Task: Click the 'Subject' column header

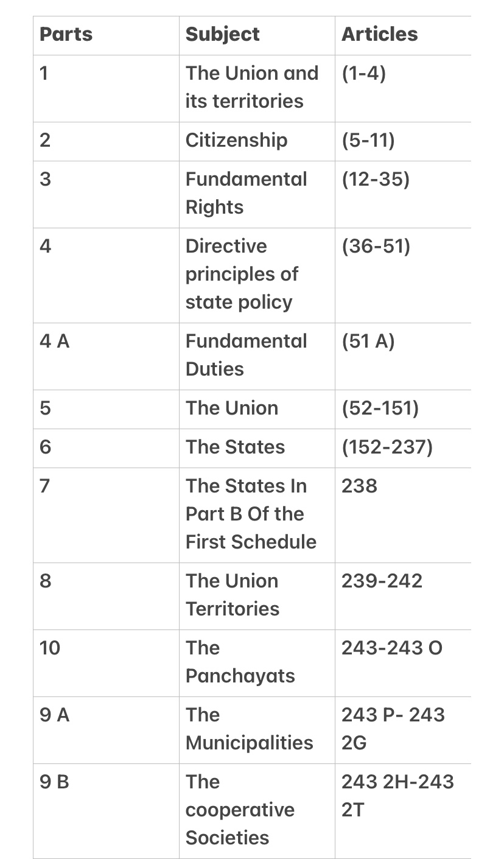Action: coord(223,34)
